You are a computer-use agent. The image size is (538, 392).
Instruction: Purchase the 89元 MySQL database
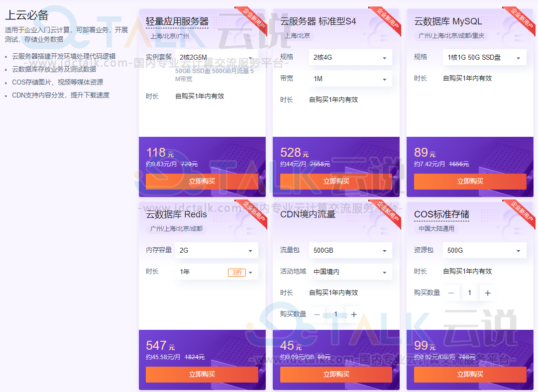[x=470, y=182]
